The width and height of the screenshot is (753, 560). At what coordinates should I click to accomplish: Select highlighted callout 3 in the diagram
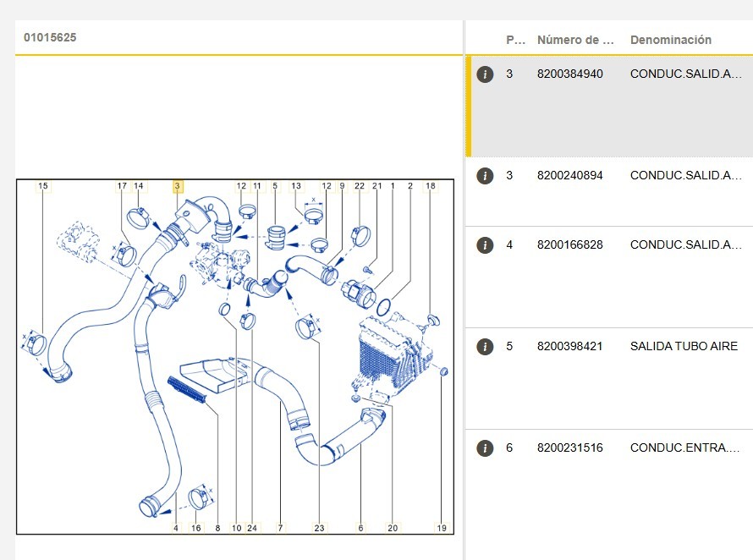(x=177, y=186)
